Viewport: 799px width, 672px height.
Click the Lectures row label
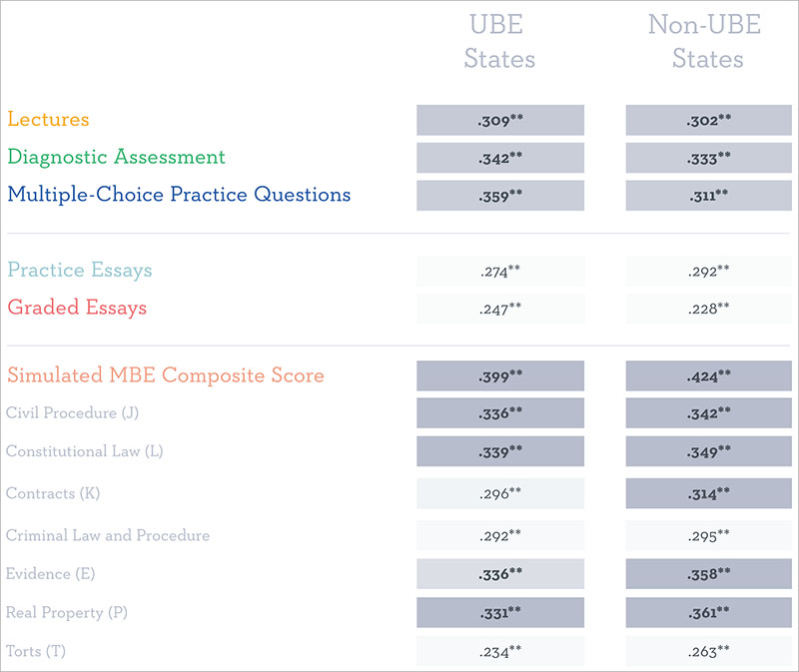(x=48, y=119)
